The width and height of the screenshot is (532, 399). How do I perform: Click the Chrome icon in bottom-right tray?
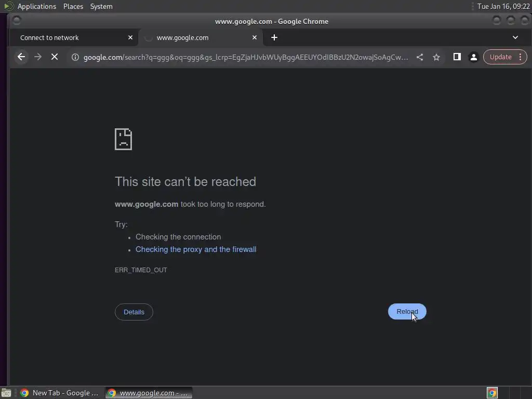pyautogui.click(x=492, y=393)
